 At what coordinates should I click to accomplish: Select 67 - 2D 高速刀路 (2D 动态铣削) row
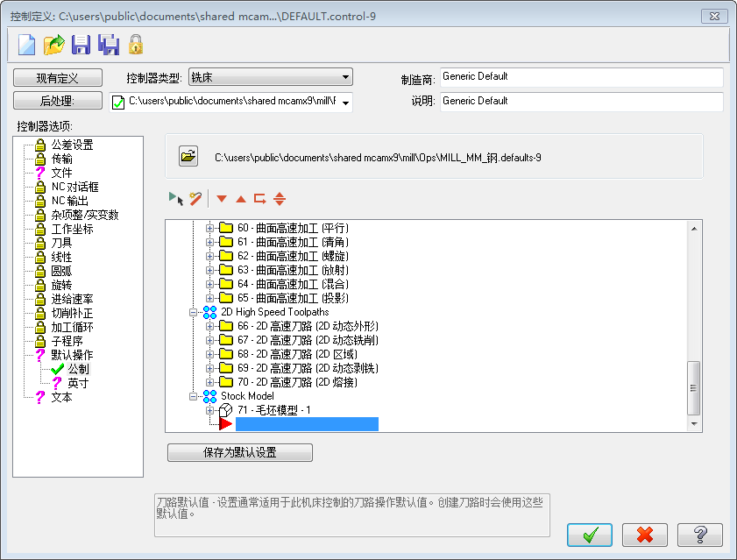308,340
